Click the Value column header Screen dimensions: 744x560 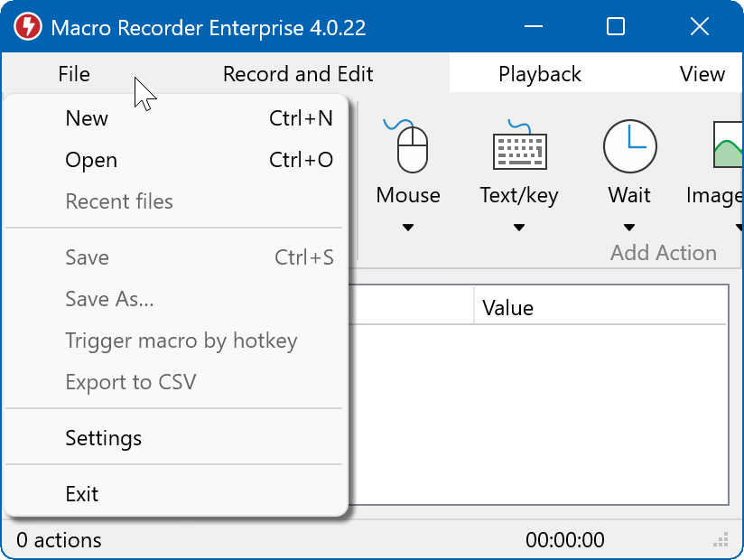(x=507, y=308)
